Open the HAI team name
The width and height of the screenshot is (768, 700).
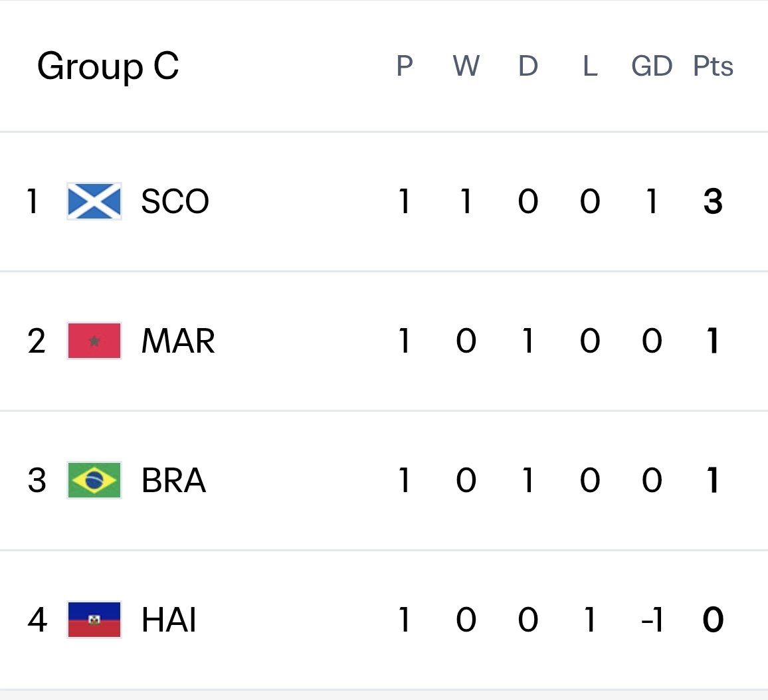[169, 620]
